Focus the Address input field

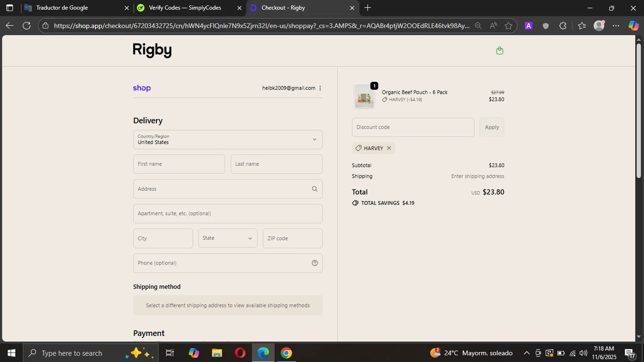[228, 189]
